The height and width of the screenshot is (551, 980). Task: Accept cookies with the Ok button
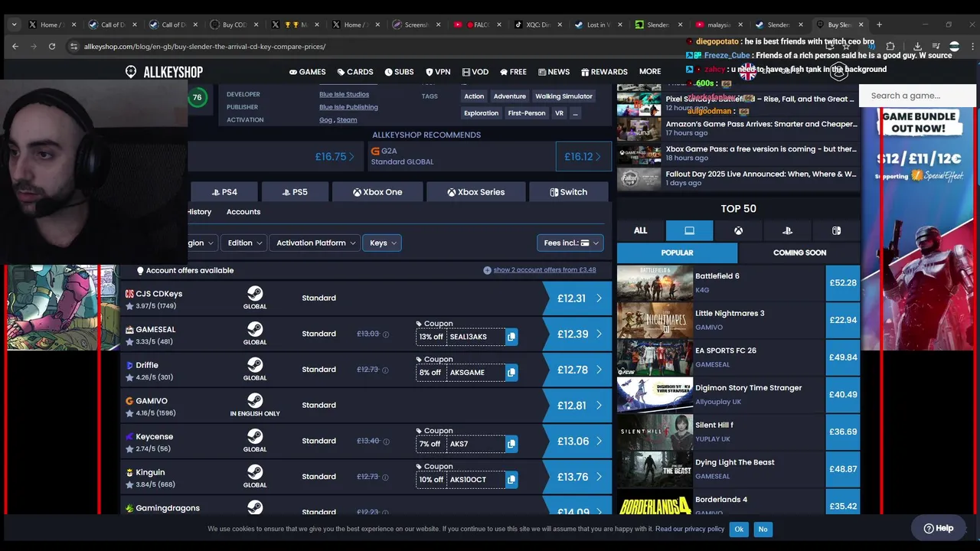[739, 529]
